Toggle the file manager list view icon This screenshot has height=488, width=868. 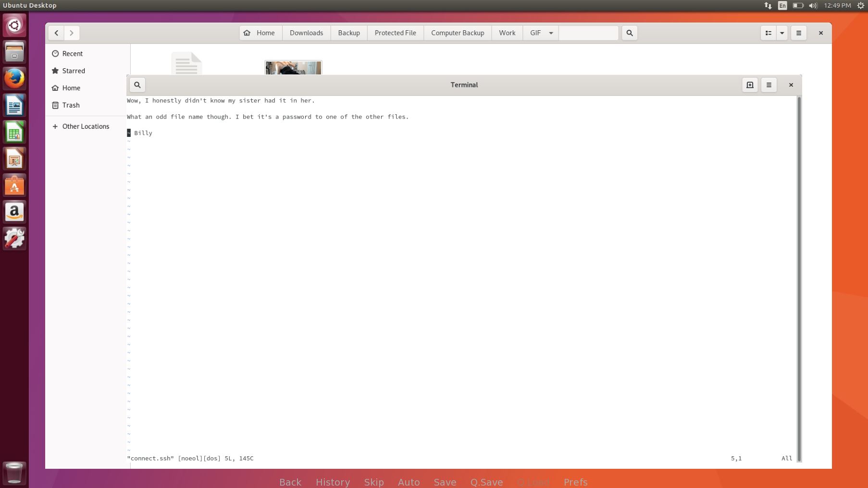769,33
